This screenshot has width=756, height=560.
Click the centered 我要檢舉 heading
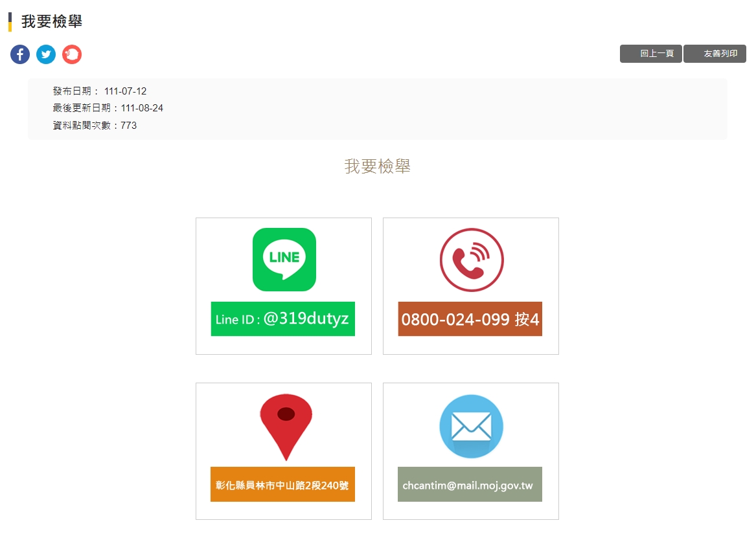[378, 166]
